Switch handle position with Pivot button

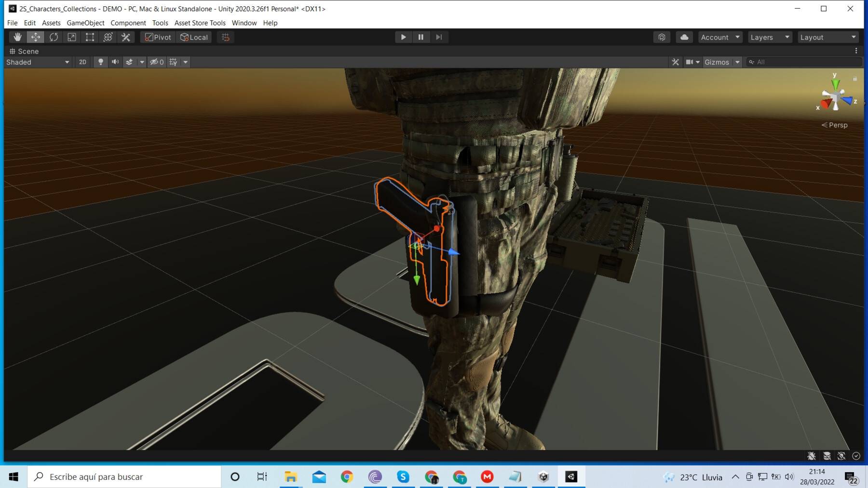[x=158, y=37]
